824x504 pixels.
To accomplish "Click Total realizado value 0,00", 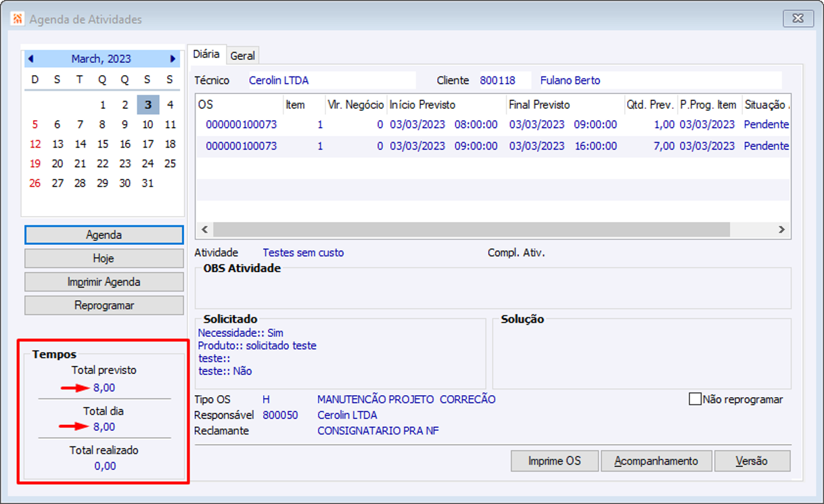I will click(x=105, y=466).
